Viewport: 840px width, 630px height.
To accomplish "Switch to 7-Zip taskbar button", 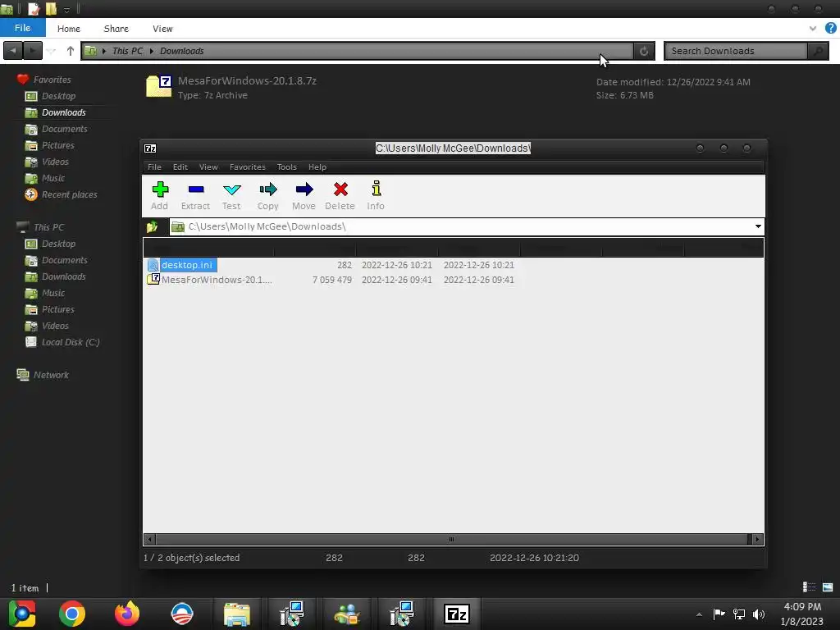I will coord(456,614).
